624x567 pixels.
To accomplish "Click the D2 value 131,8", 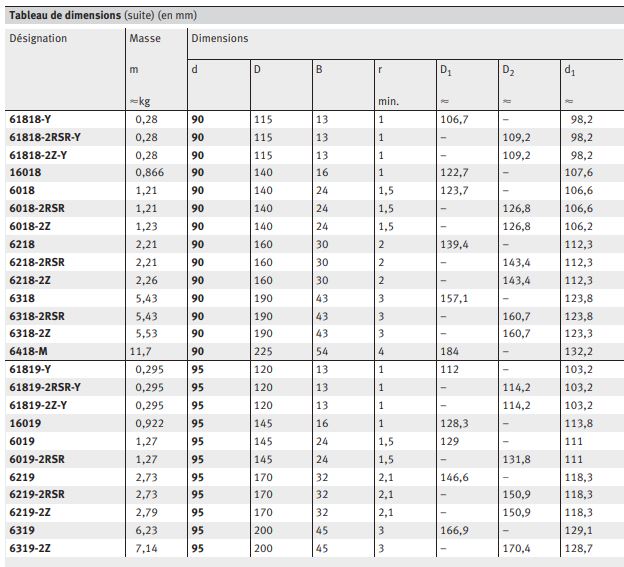I will 517,459.
